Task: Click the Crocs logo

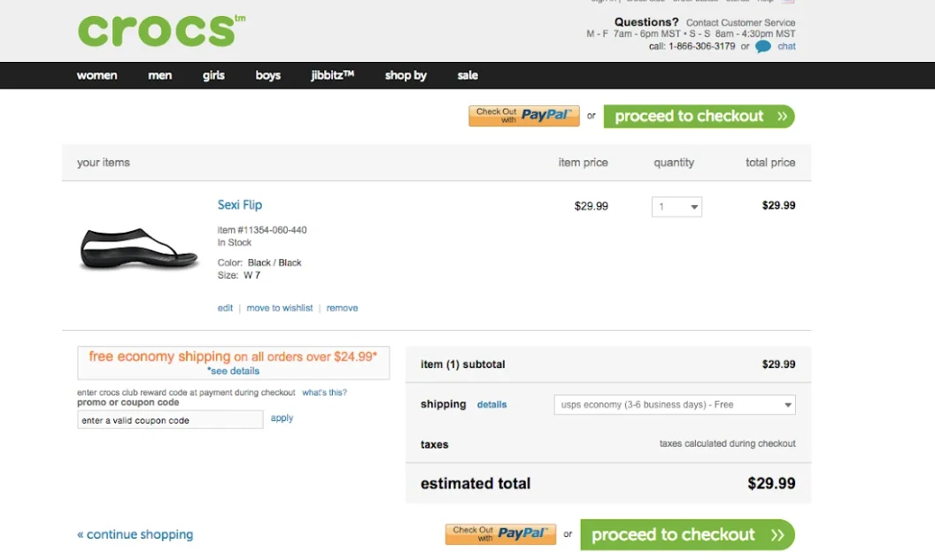Action: coord(158,31)
